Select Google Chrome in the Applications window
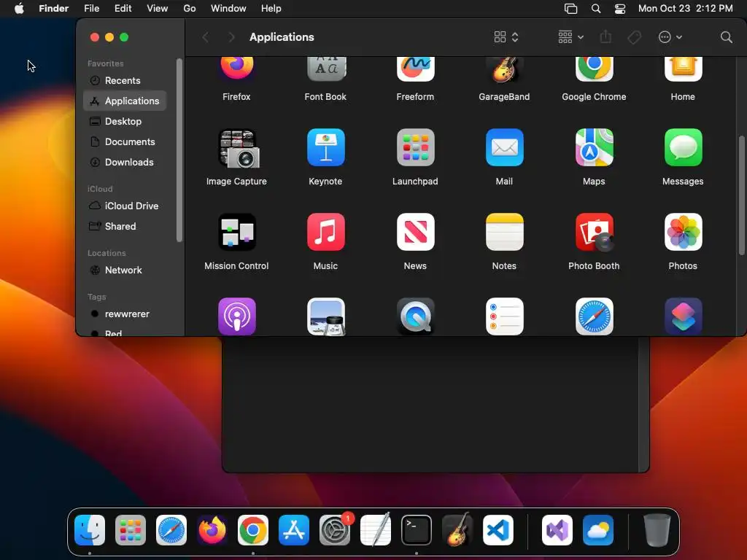The width and height of the screenshot is (747, 560). click(594, 69)
